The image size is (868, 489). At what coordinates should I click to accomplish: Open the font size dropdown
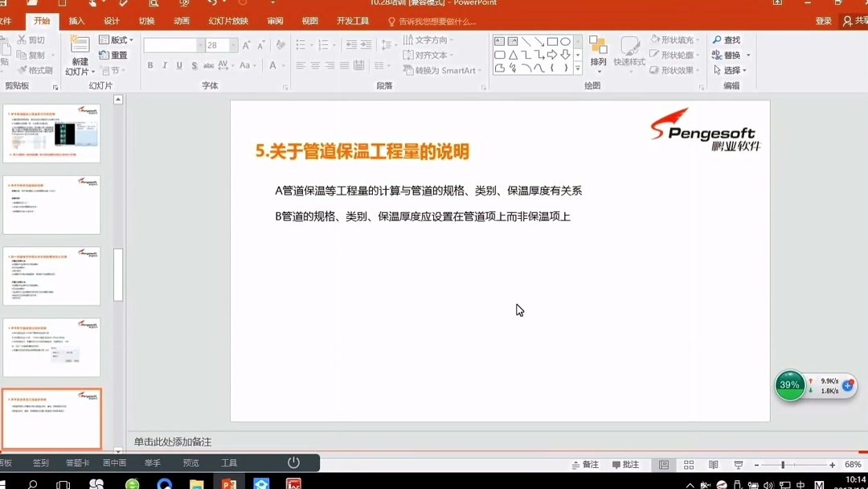point(233,45)
